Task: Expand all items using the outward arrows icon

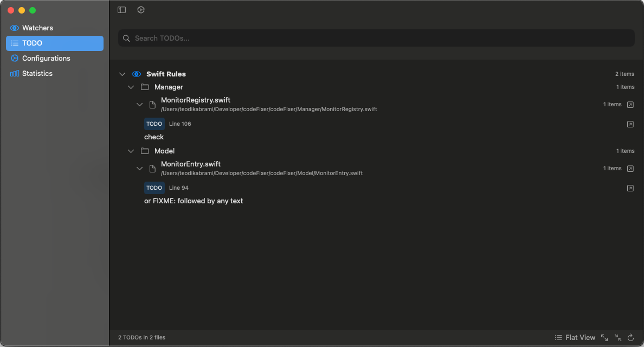Action: (x=604, y=337)
